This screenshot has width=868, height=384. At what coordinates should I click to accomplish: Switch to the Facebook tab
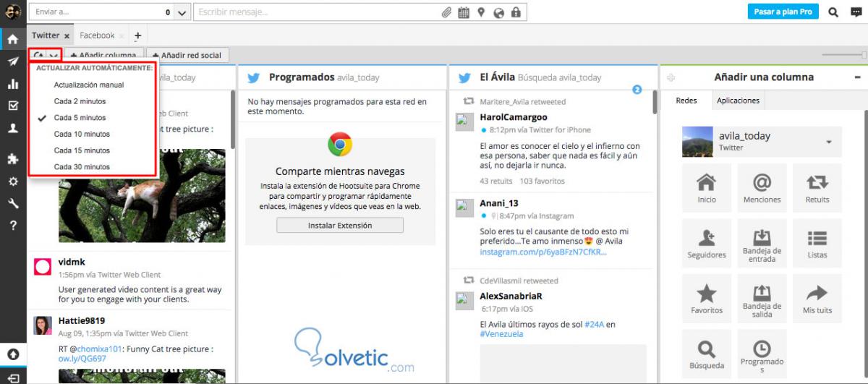tap(97, 35)
